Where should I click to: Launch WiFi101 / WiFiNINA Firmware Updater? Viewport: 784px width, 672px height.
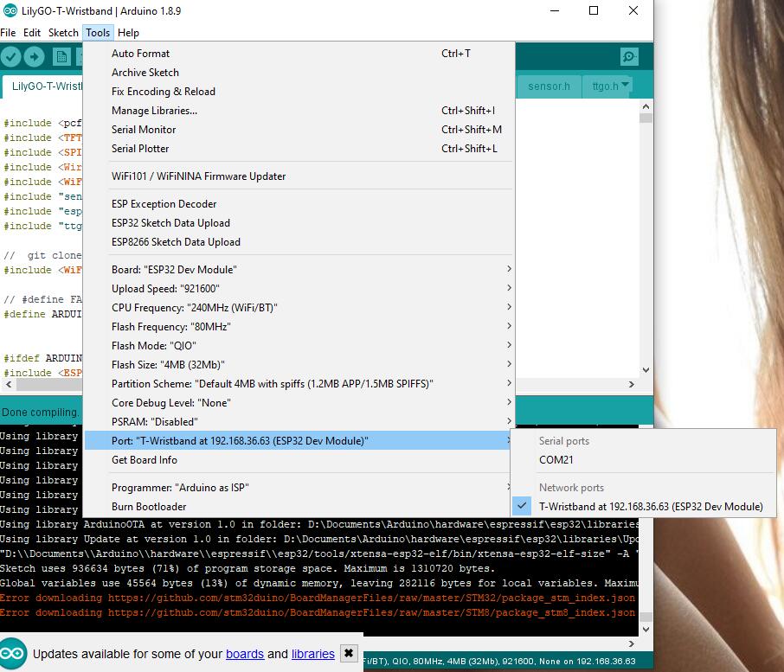299,176
